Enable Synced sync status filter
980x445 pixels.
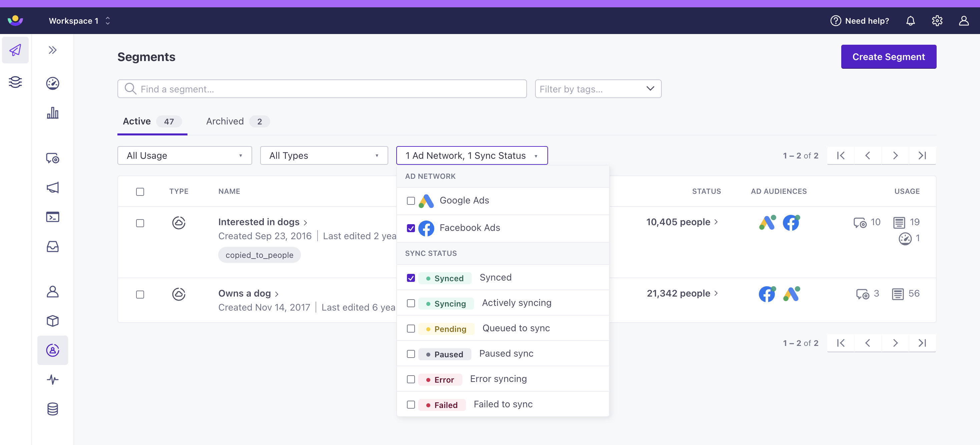411,278
